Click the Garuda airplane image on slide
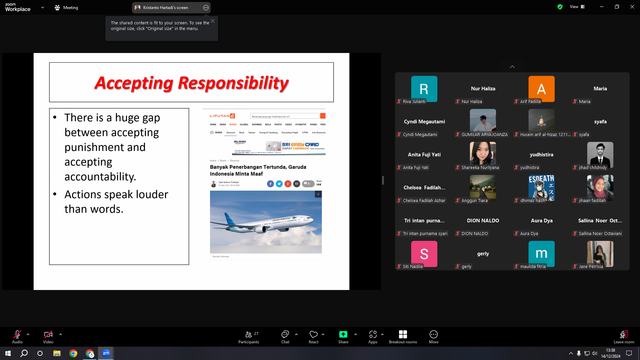Image resolution: width=640 pixels, height=360 pixels. click(266, 222)
